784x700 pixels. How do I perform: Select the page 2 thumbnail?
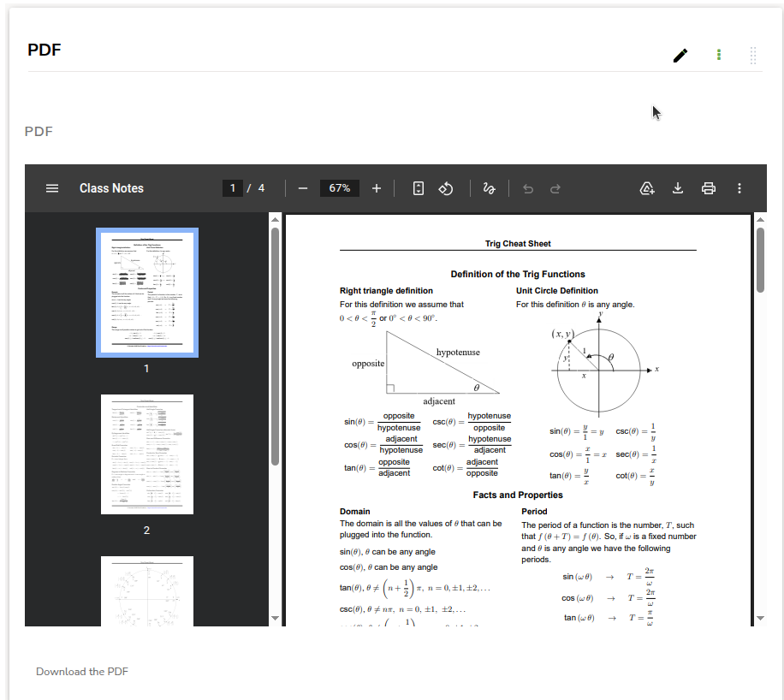pos(147,454)
